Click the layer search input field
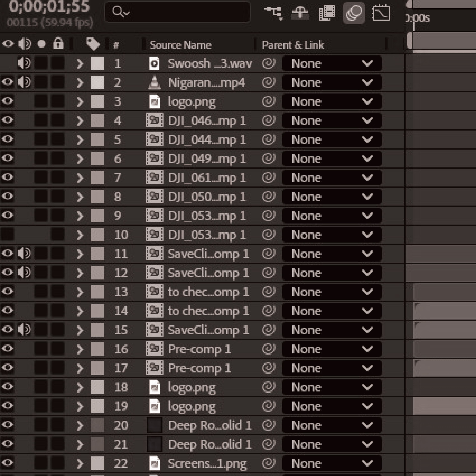This screenshot has height=476, width=476. [182, 12]
